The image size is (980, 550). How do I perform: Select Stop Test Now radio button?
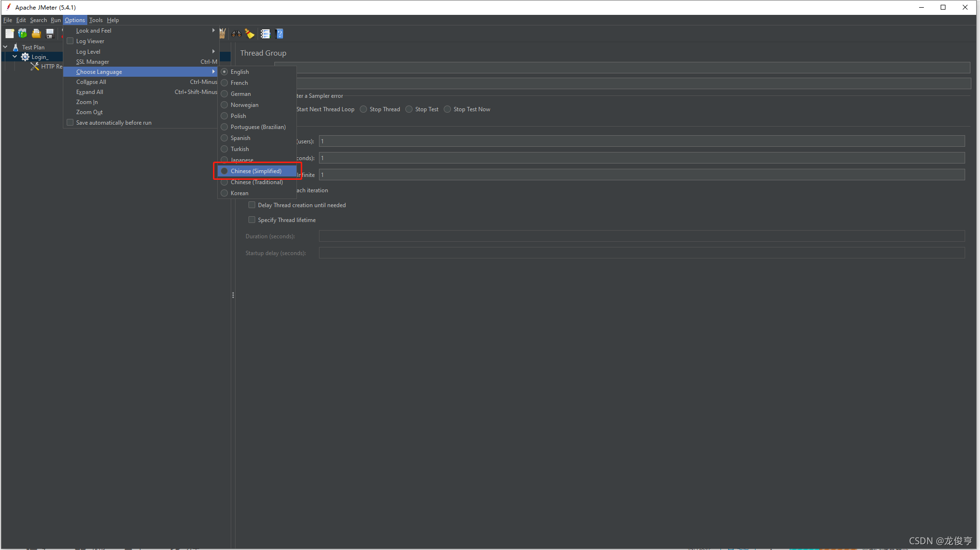click(448, 109)
